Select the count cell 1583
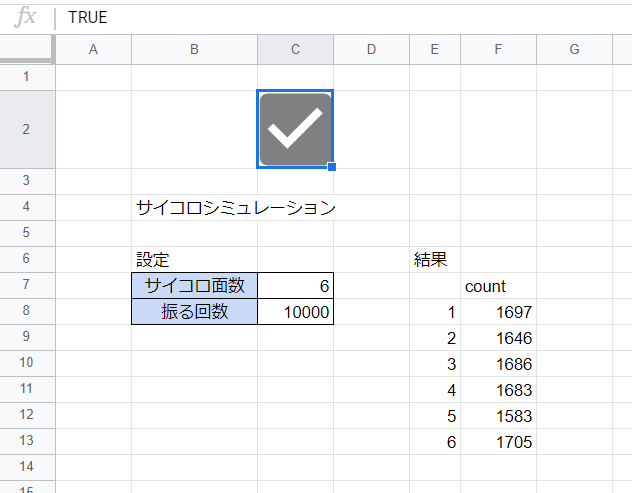The height and width of the screenshot is (493, 632). tap(498, 415)
